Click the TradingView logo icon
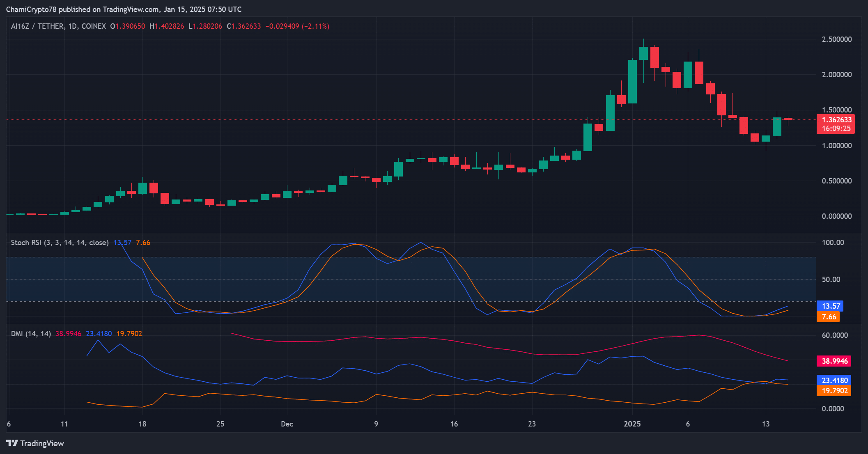The width and height of the screenshot is (868, 454). 12,443
